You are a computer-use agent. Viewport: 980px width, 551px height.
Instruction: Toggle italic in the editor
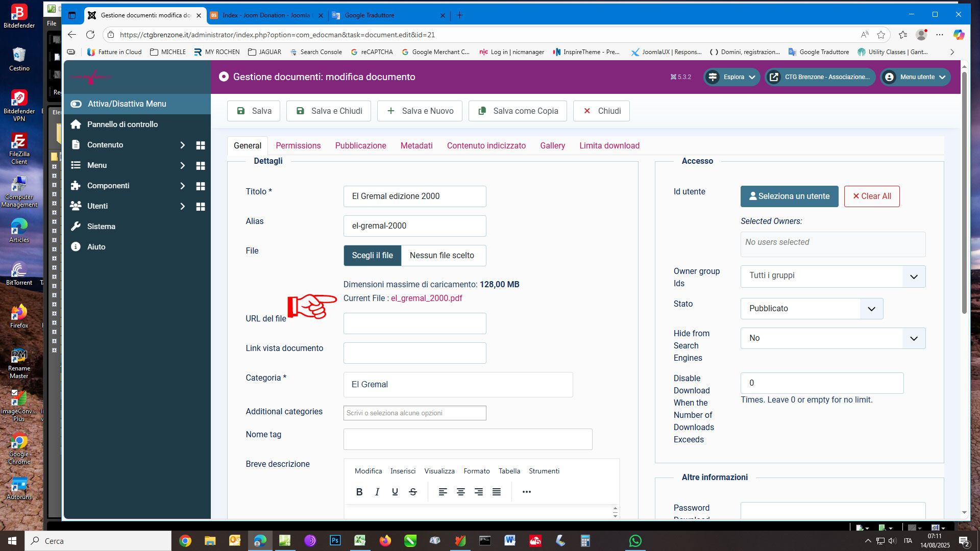tap(377, 492)
